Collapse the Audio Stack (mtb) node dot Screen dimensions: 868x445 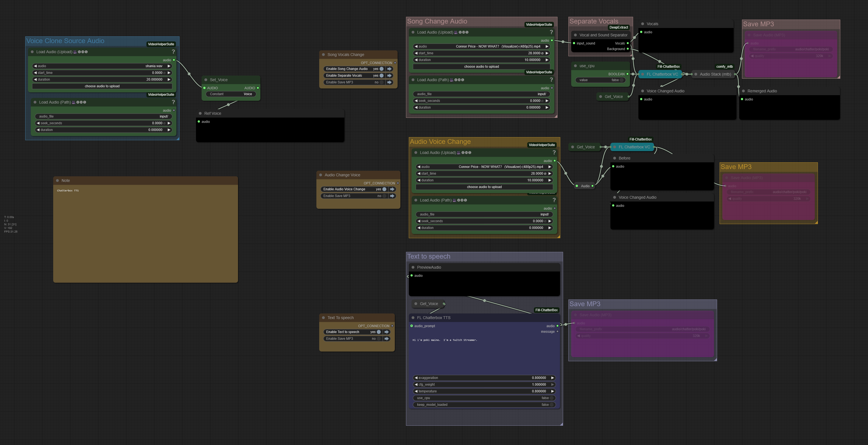(696, 74)
